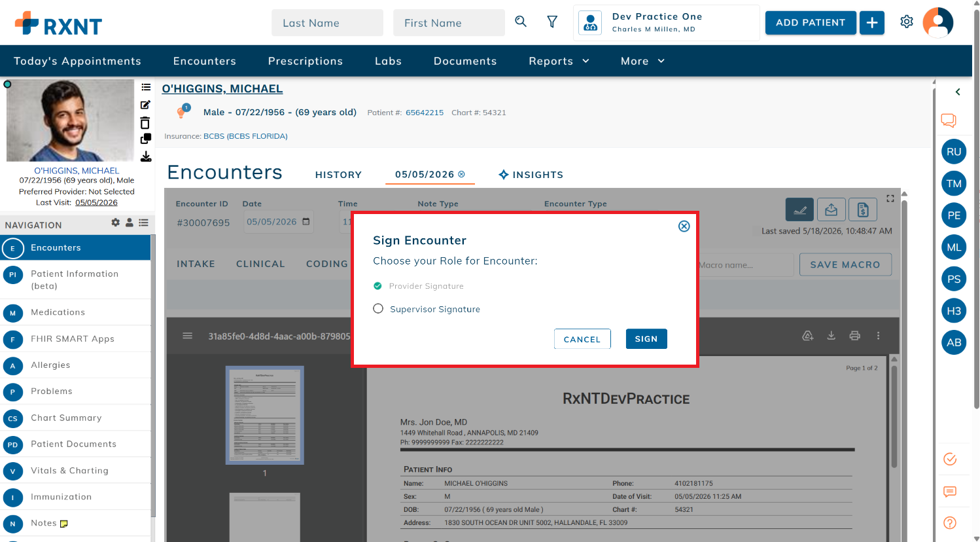
Task: Close the Sign Encounter dialog
Action: [684, 226]
